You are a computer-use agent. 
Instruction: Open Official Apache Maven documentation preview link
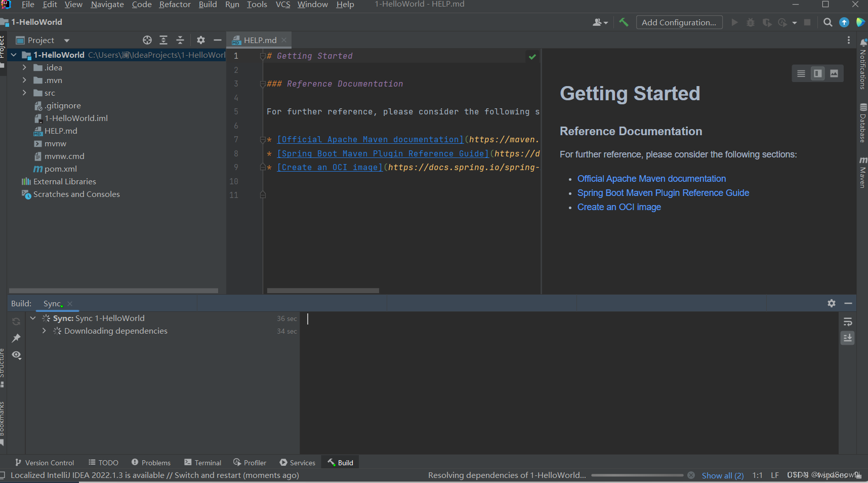click(651, 179)
